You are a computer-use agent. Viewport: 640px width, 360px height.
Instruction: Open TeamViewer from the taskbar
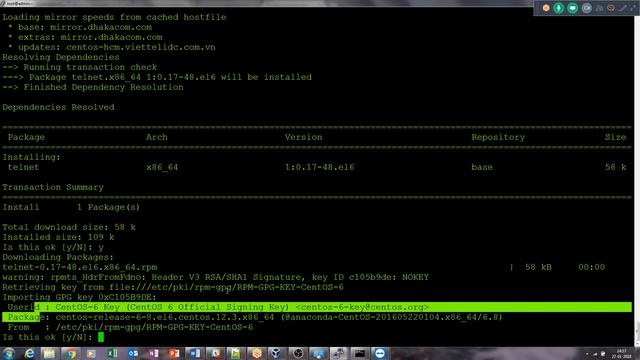click(x=380, y=353)
